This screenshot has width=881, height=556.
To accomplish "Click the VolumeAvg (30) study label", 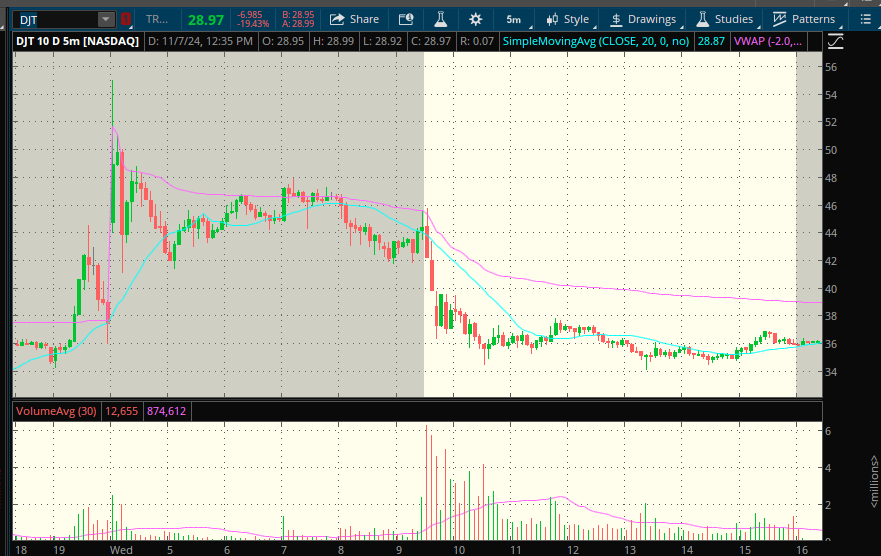I will tap(56, 411).
